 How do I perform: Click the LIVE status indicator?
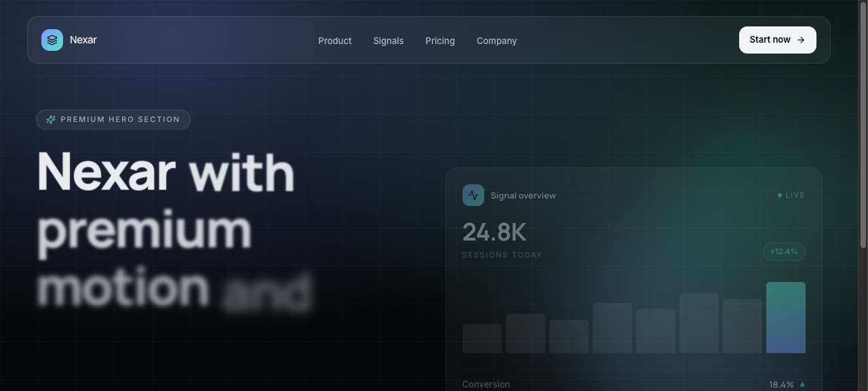[791, 195]
